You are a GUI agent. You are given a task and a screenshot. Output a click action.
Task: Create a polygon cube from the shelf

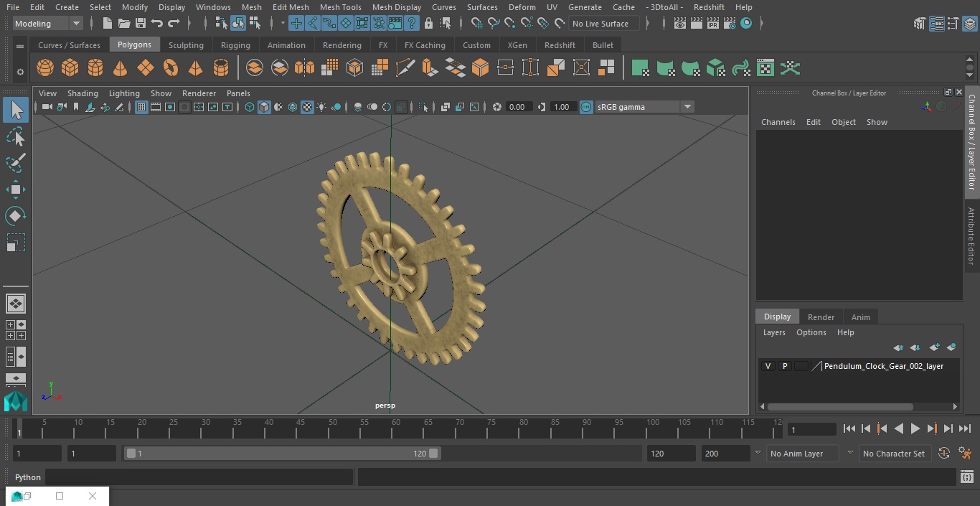(70, 68)
